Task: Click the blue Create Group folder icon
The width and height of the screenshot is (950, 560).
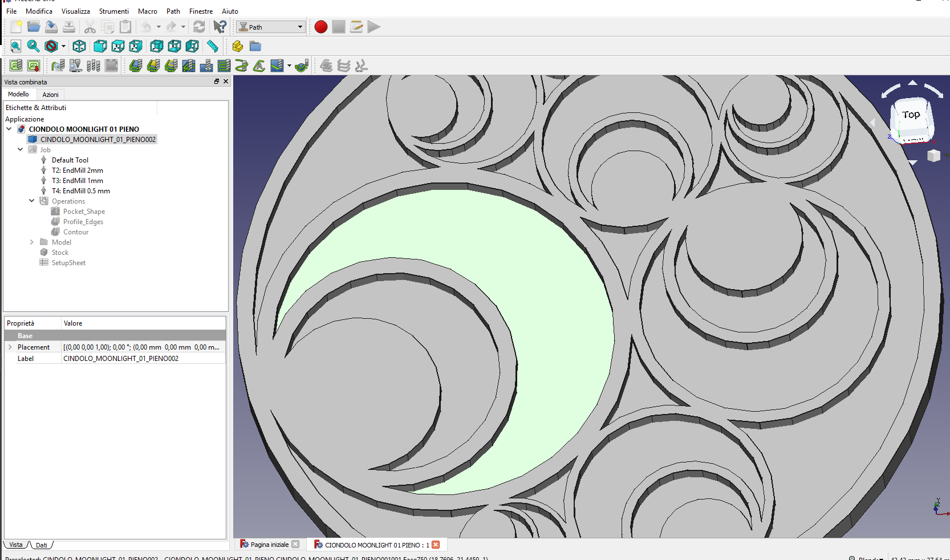Action: click(x=255, y=46)
